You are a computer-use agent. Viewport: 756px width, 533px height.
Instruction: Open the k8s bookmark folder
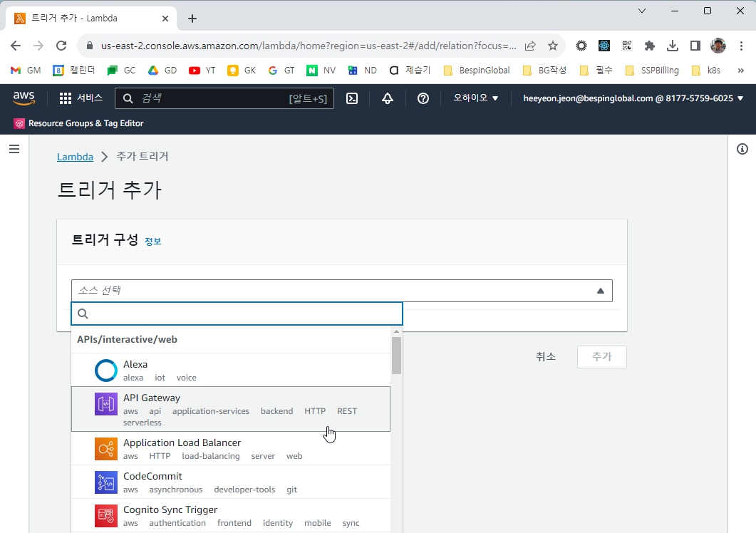(x=706, y=71)
